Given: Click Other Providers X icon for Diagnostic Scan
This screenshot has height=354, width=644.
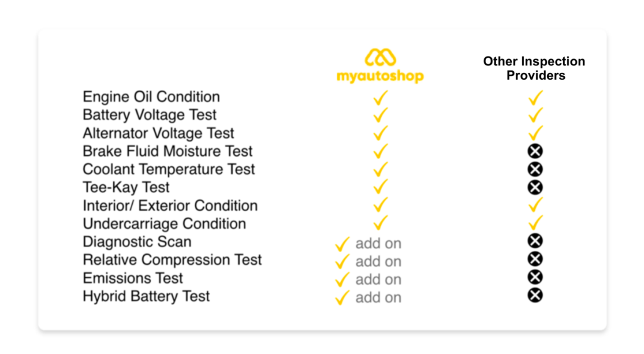Looking at the screenshot, I should (535, 241).
